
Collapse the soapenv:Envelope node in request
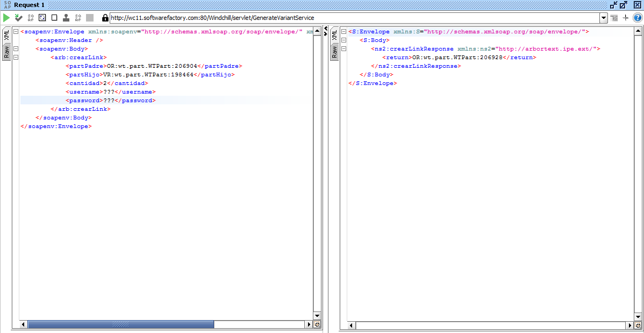[15, 32]
